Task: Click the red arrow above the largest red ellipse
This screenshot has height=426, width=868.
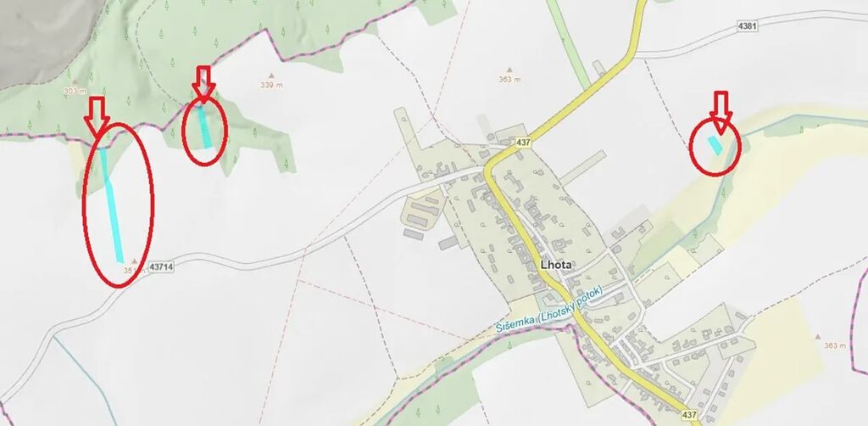Action: tap(97, 117)
